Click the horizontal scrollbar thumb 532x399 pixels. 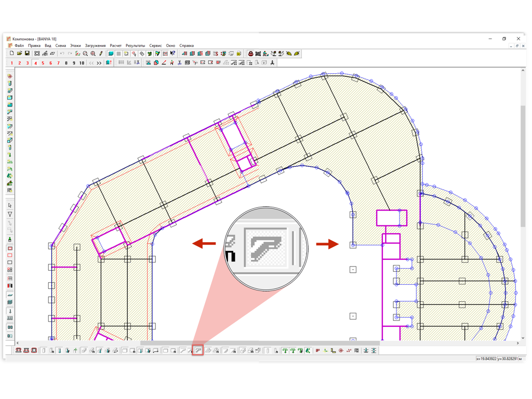point(260,343)
